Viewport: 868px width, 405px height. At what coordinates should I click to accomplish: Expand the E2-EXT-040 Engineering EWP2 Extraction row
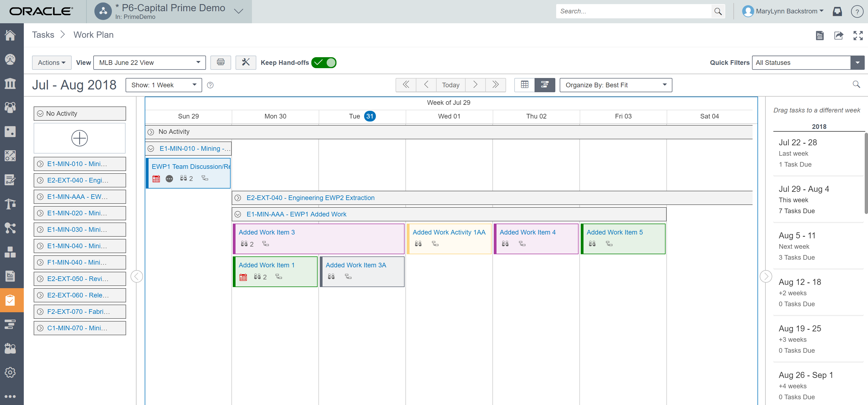pos(238,198)
